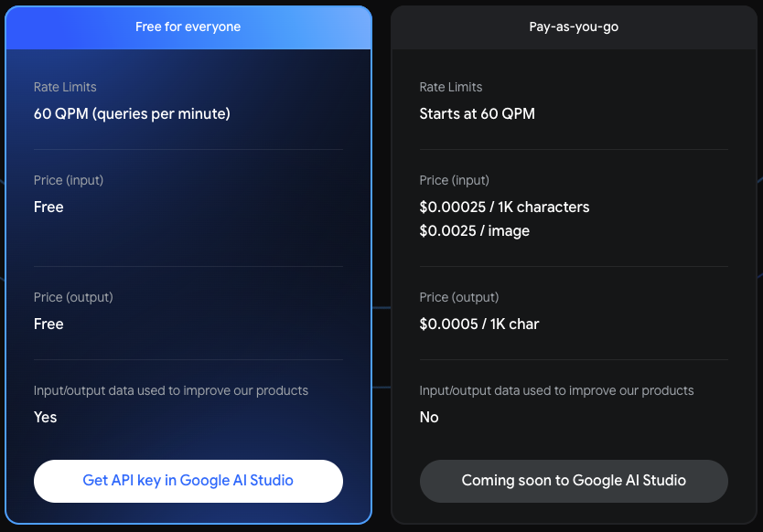
Task: Click Price (input) label in the Pay-as-you-go card
Action: click(455, 181)
